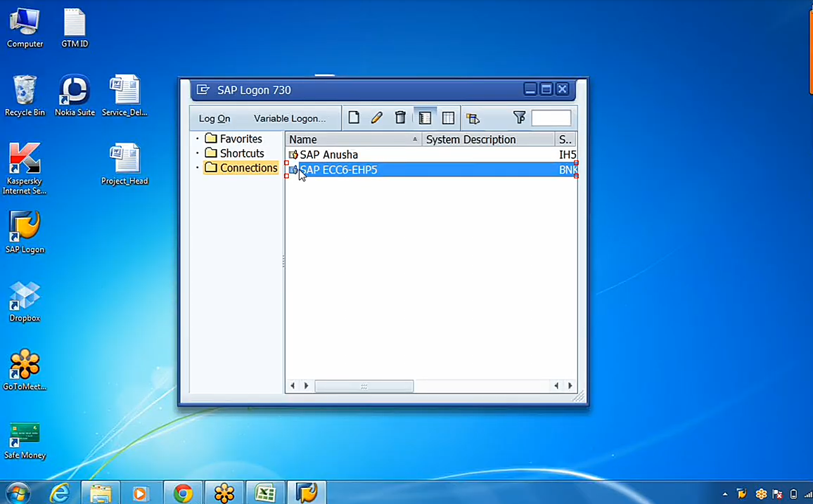The height and width of the screenshot is (504, 813).
Task: Select the GTM ID file icon
Action: 75,28
